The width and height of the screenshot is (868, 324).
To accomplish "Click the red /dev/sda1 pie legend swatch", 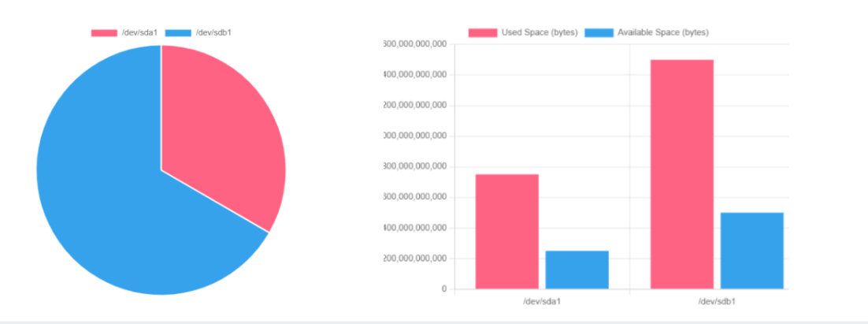I will click(103, 32).
